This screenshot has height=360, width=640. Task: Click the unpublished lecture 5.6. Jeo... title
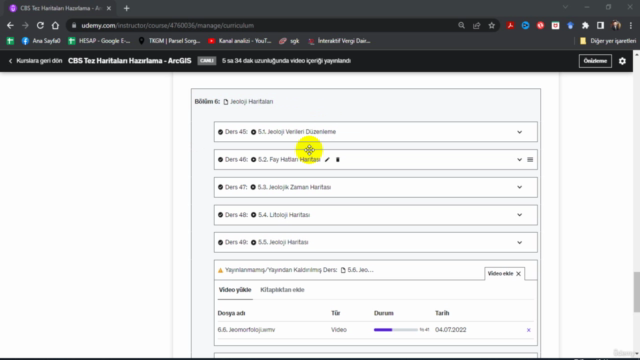click(x=360, y=270)
